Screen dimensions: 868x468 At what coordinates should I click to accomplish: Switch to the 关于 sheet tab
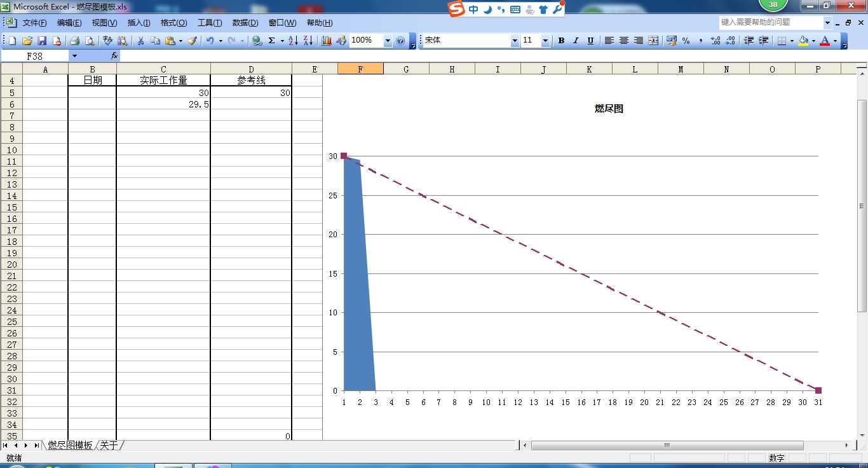(x=109, y=445)
